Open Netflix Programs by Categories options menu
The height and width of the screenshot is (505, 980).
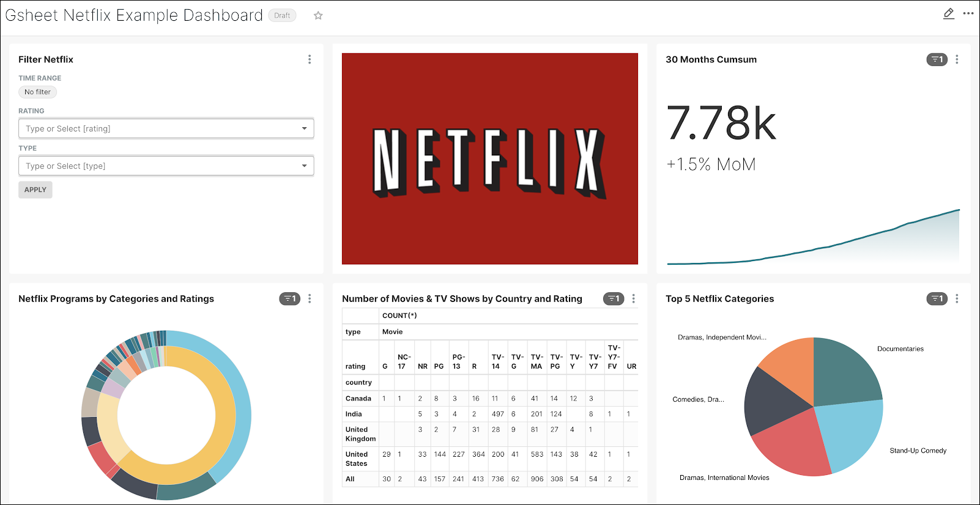[310, 298]
